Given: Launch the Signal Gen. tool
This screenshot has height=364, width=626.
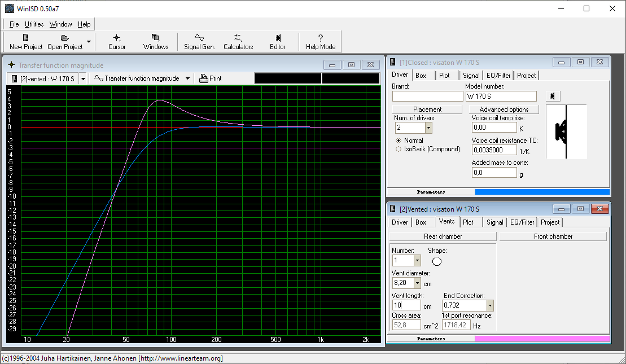Looking at the screenshot, I should click(199, 42).
